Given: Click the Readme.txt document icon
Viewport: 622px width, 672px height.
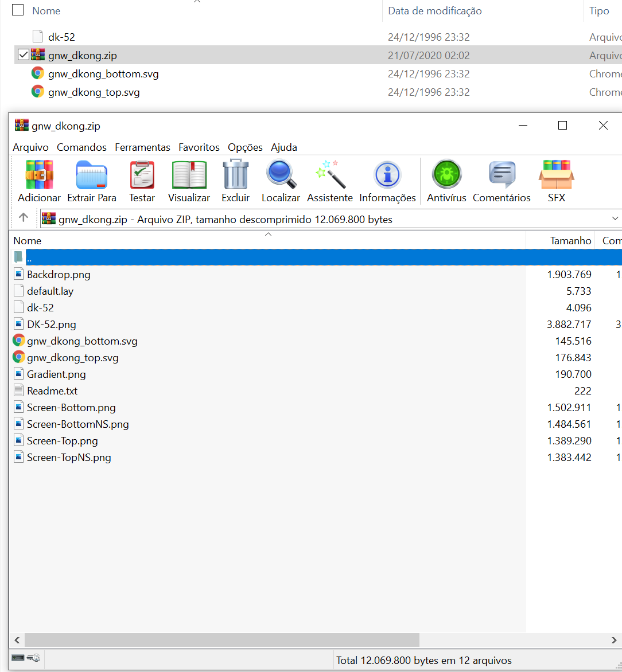Looking at the screenshot, I should (x=18, y=390).
